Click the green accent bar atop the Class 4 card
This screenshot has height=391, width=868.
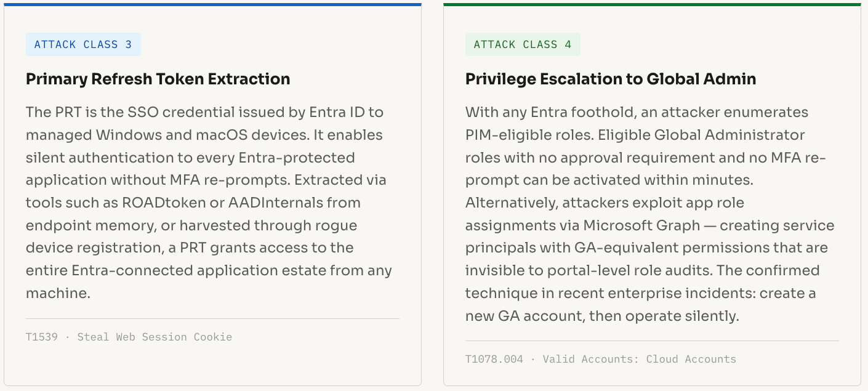point(652,4)
